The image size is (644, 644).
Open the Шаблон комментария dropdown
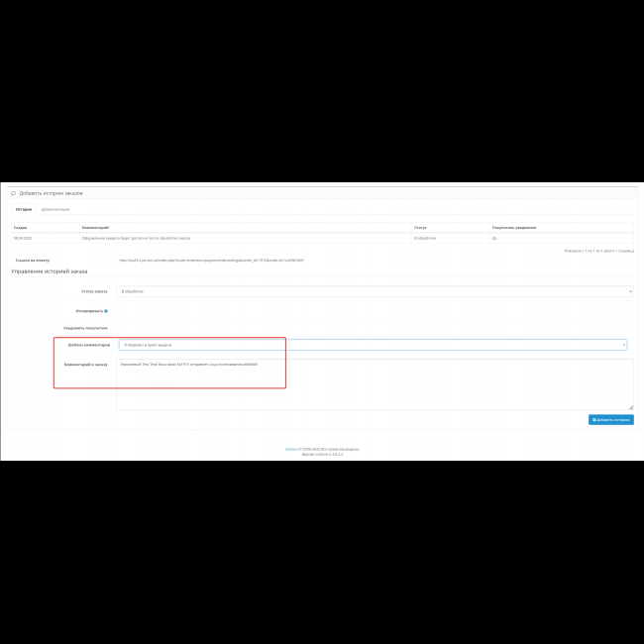coord(372,345)
